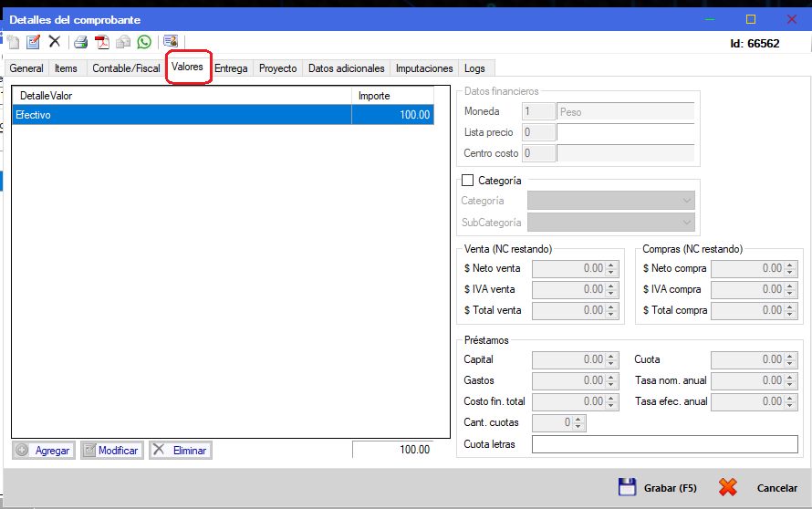This screenshot has height=509, width=812.
Task: Click the Moneda code field
Action: pos(538,111)
